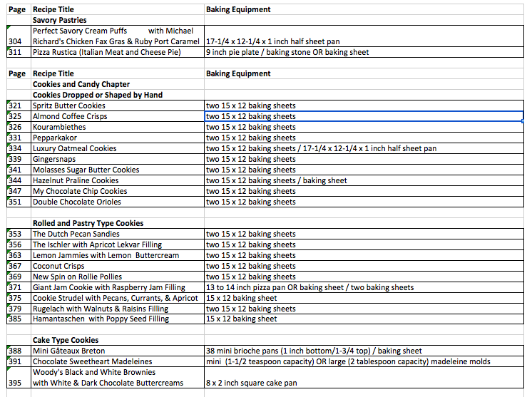Select equipment cell for Perfect Savory Cream Puffs
Image resolution: width=532 pixels, height=397 pixels.
pos(364,36)
